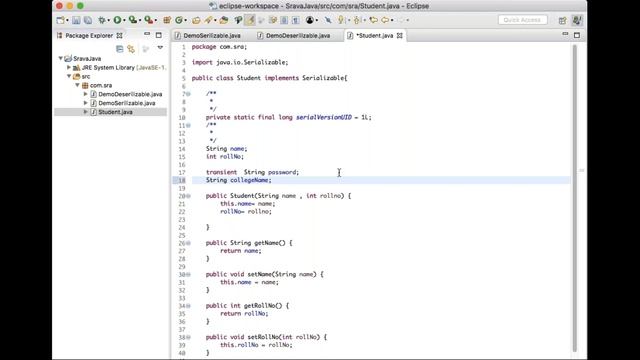Viewport: 640px width, 360px height.
Task: Expand the JRE System Library node
Action: click(x=69, y=67)
